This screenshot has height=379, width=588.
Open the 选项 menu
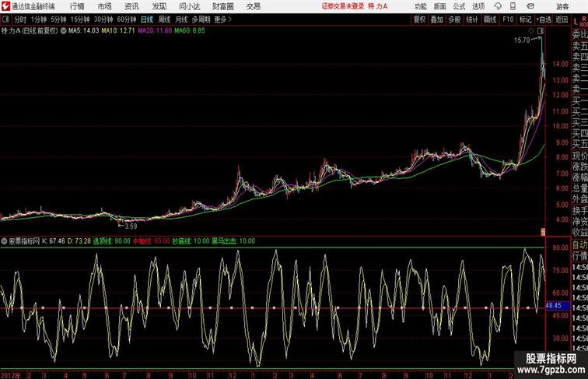[x=478, y=6]
